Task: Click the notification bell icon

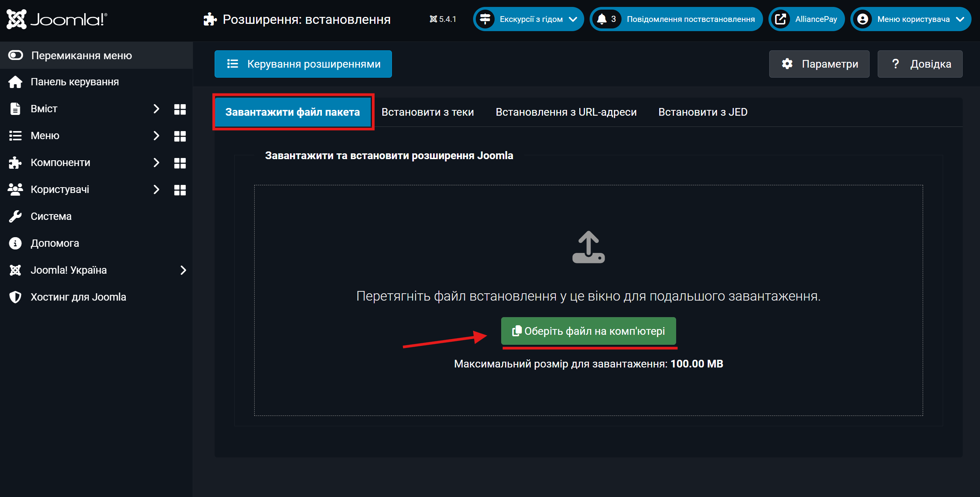Action: (x=602, y=19)
